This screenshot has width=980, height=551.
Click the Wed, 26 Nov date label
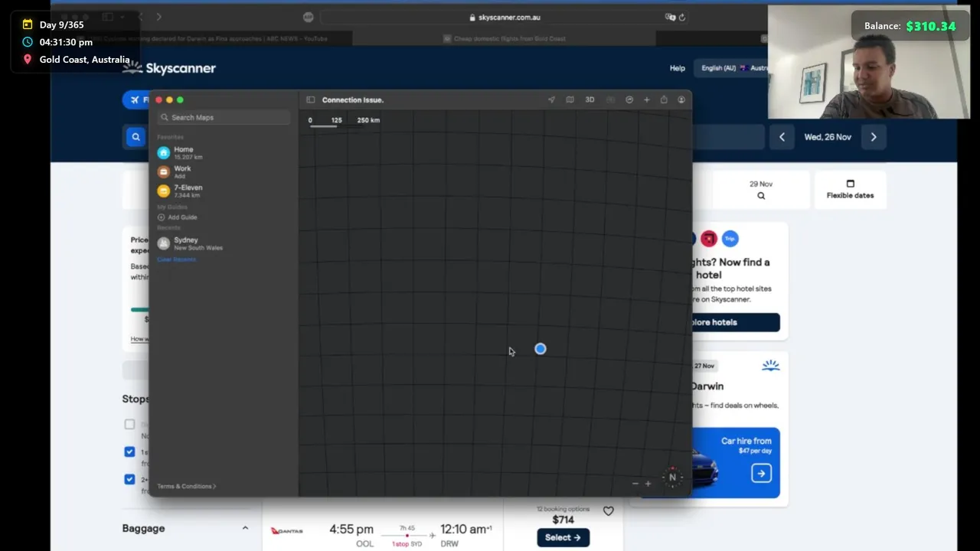click(828, 137)
